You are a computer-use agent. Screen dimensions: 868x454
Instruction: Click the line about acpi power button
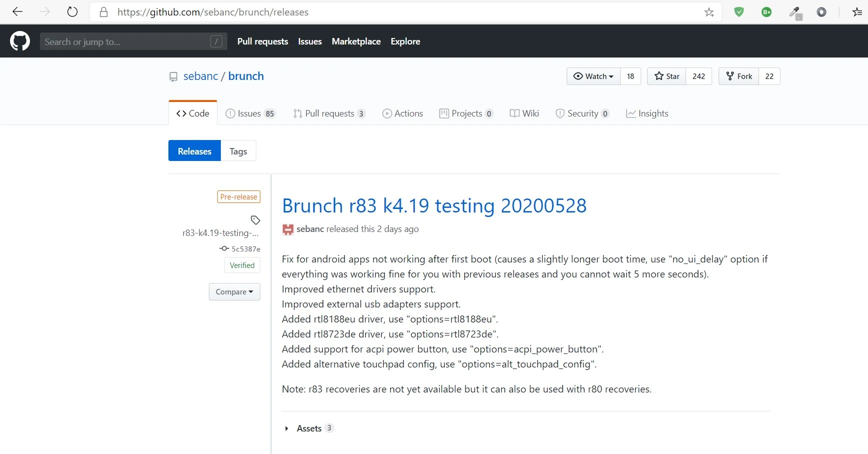(443, 349)
